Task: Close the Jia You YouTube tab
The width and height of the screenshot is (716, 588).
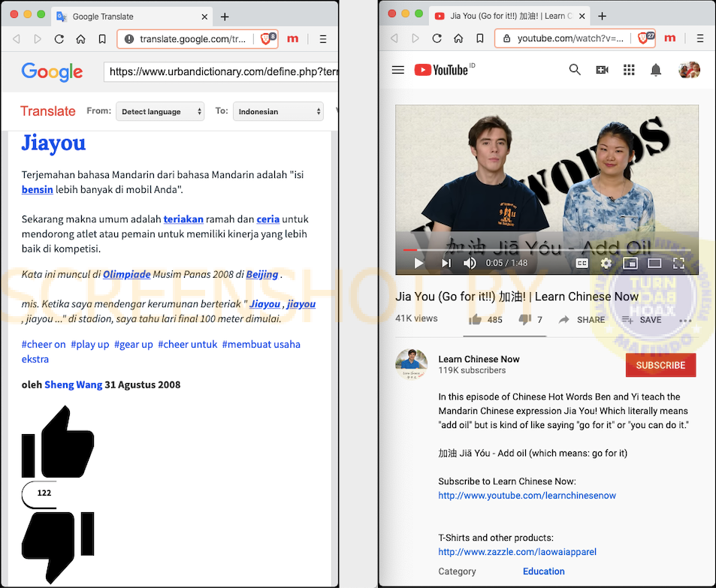Action: (x=582, y=16)
